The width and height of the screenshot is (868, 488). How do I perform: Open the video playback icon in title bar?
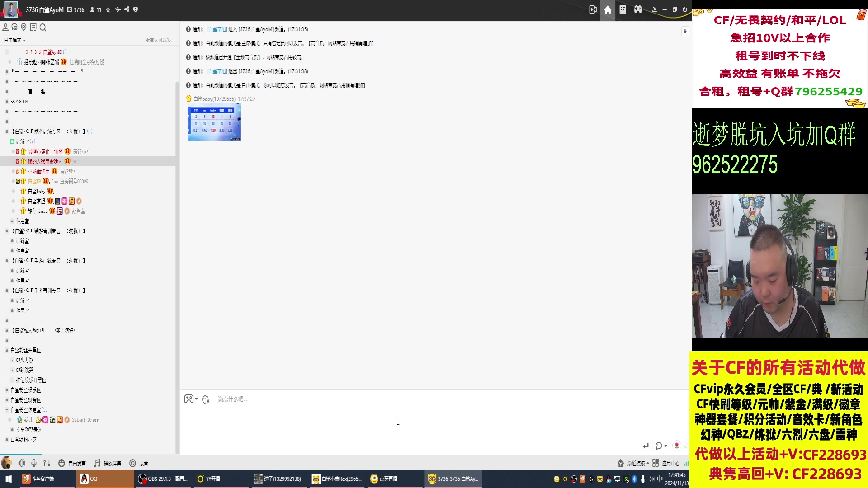[x=593, y=9]
